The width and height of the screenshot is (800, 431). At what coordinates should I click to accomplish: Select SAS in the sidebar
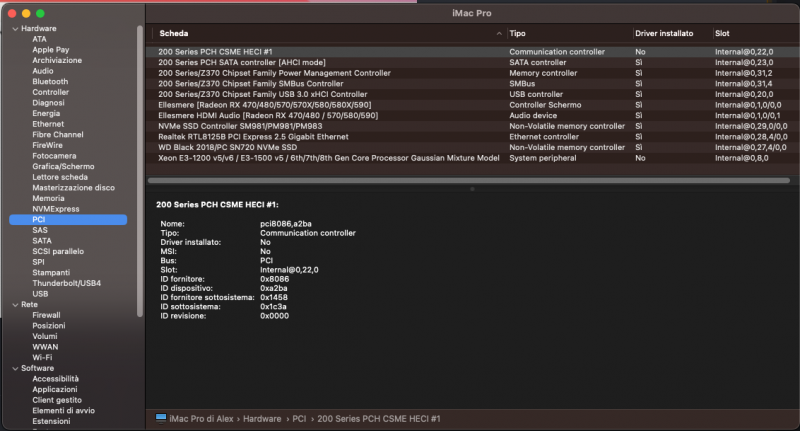tap(40, 230)
